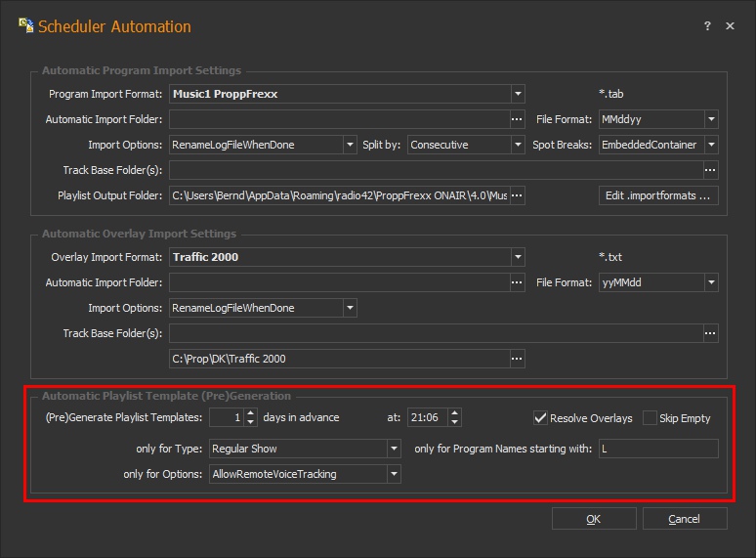Browse for overlay Track Base Folder
Viewport: 756px width, 558px height.
click(710, 333)
